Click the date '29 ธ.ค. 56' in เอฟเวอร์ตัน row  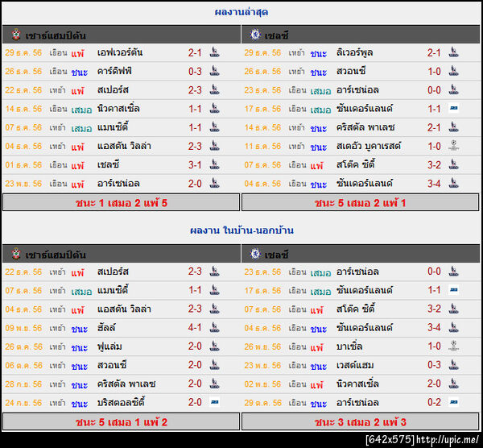pyautogui.click(x=23, y=52)
